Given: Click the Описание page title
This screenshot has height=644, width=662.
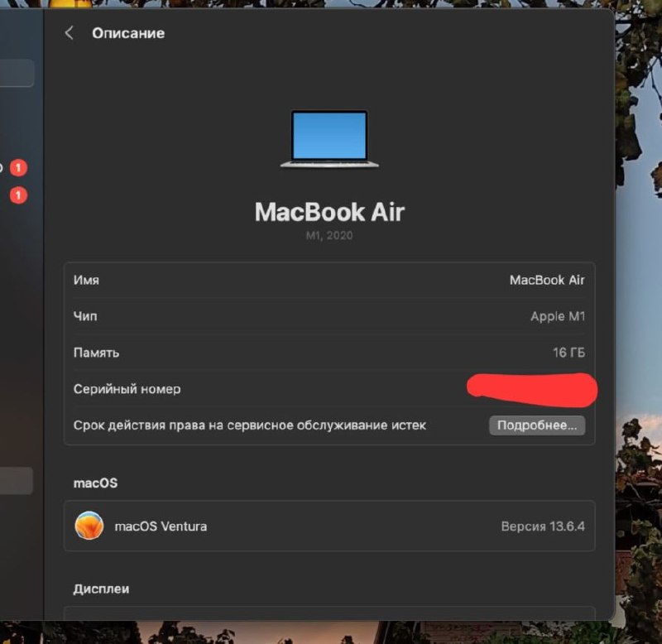Looking at the screenshot, I should point(128,33).
